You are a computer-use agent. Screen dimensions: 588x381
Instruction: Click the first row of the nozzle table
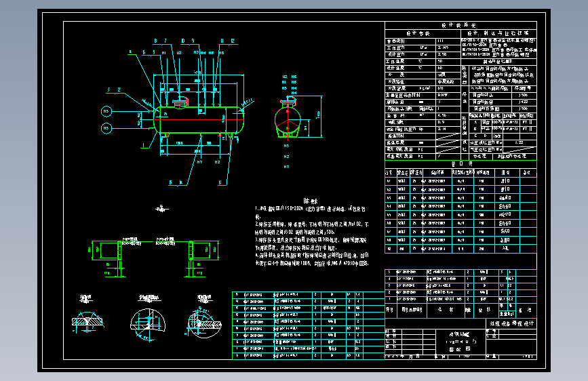[x=461, y=181]
